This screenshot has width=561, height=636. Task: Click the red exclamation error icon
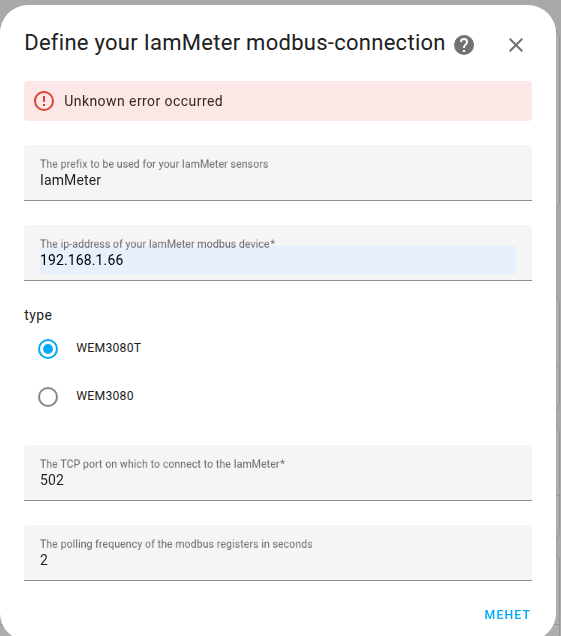44,101
